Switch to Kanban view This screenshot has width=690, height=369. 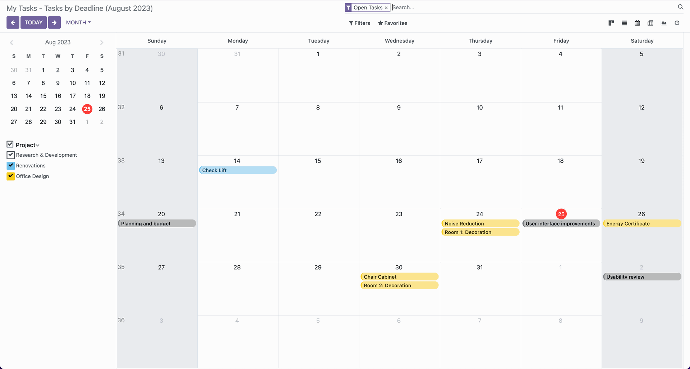611,23
